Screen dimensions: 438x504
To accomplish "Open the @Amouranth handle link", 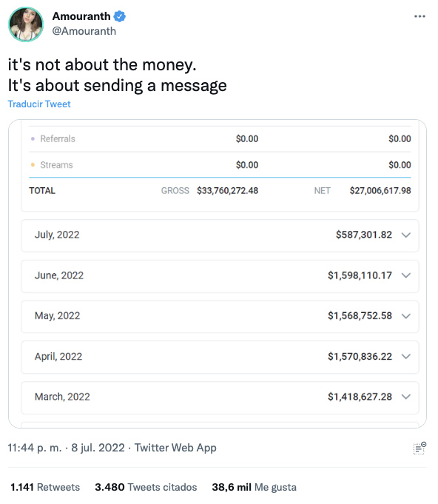I will coord(84,31).
